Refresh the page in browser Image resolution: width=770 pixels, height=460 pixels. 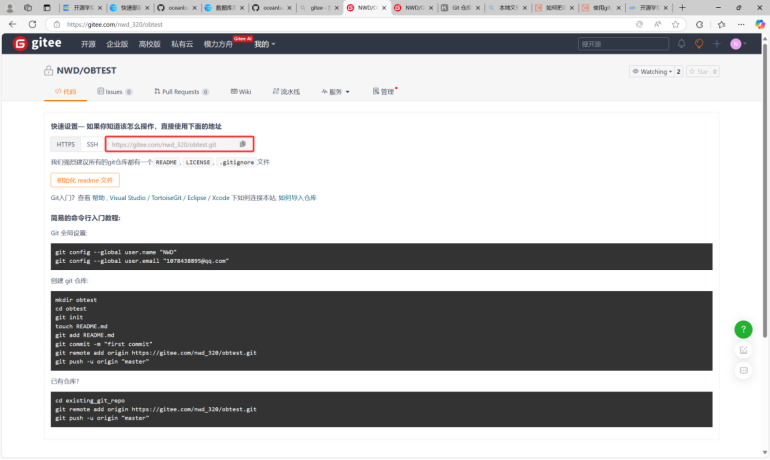tap(32, 24)
